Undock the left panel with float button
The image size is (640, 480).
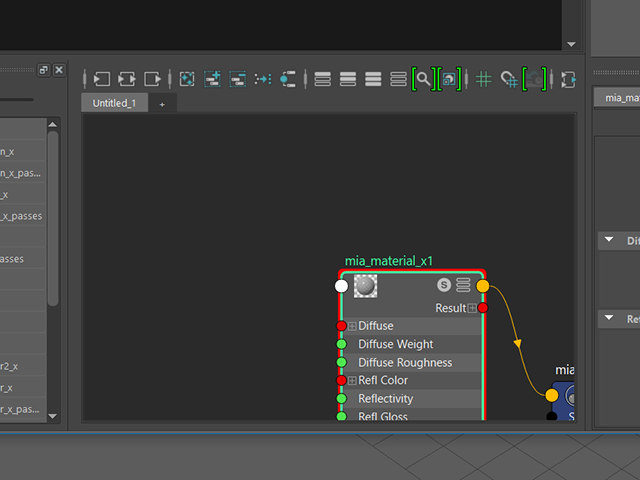(43, 70)
